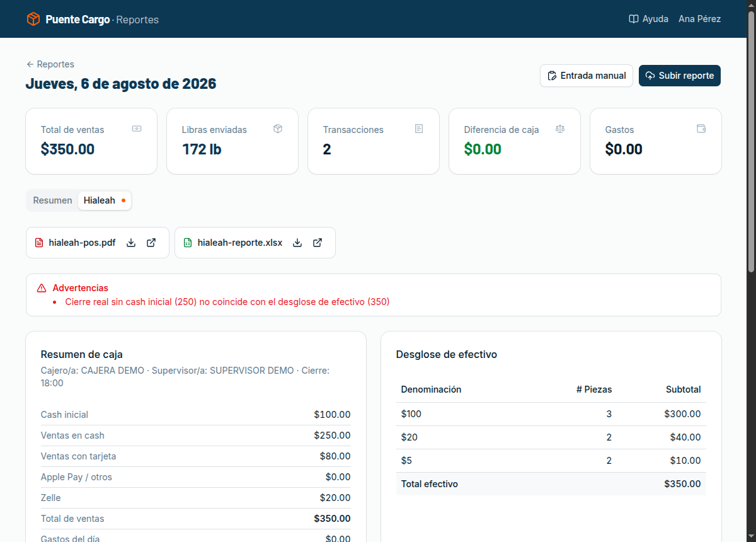Image resolution: width=756 pixels, height=542 pixels.
Task: Click the green $0.00 Diferencia de caja value
Action: 483,149
